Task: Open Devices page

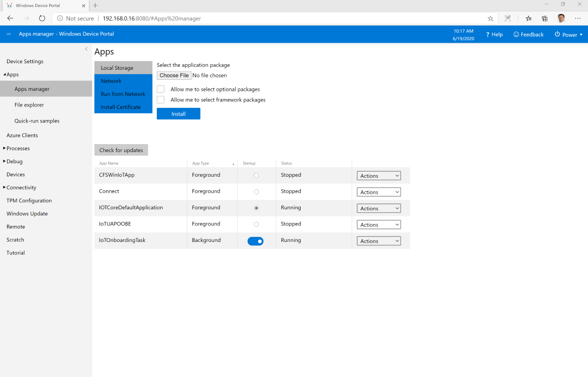Action: click(16, 175)
